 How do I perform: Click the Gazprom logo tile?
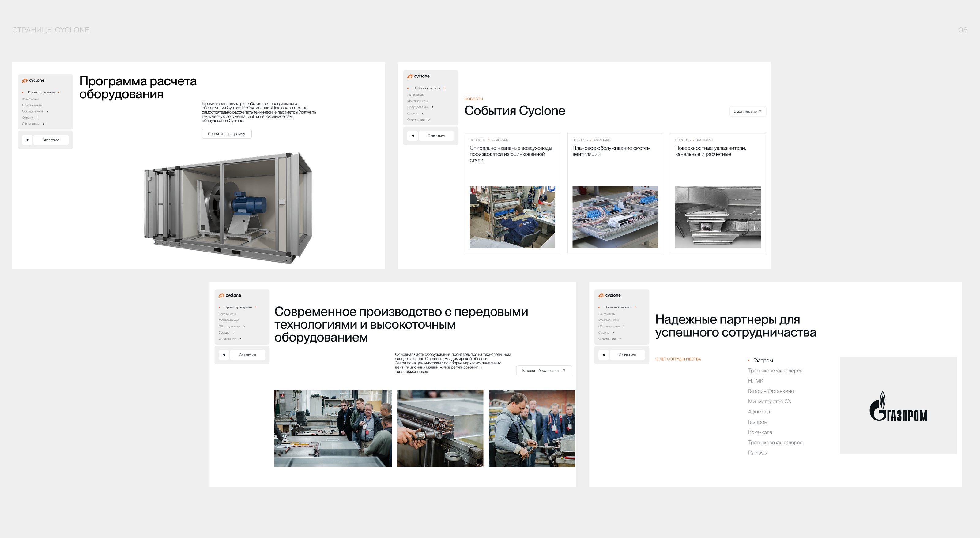(x=898, y=406)
